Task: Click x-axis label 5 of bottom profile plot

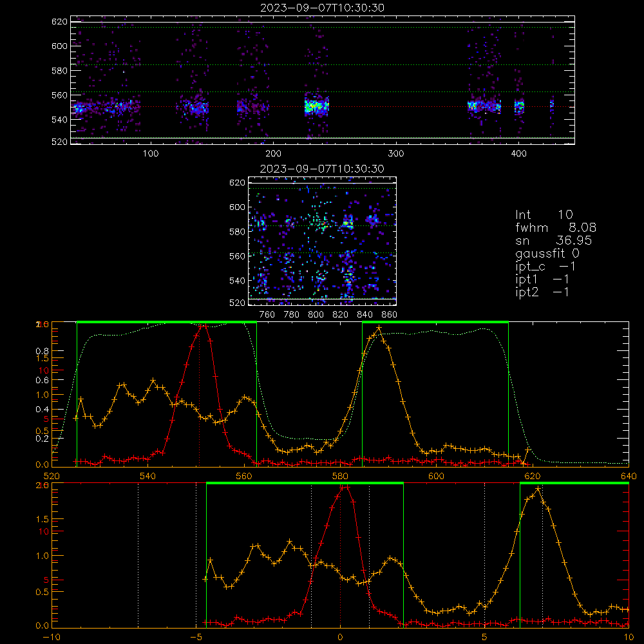Action: pyautogui.click(x=485, y=638)
